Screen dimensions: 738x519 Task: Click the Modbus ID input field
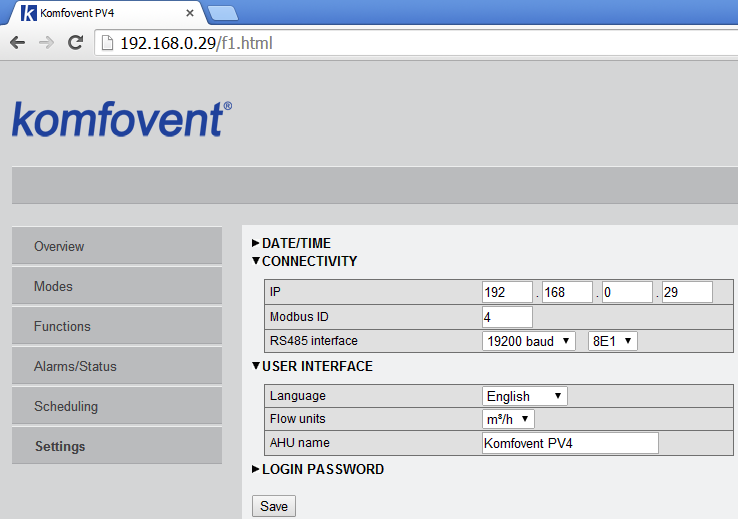click(507, 317)
